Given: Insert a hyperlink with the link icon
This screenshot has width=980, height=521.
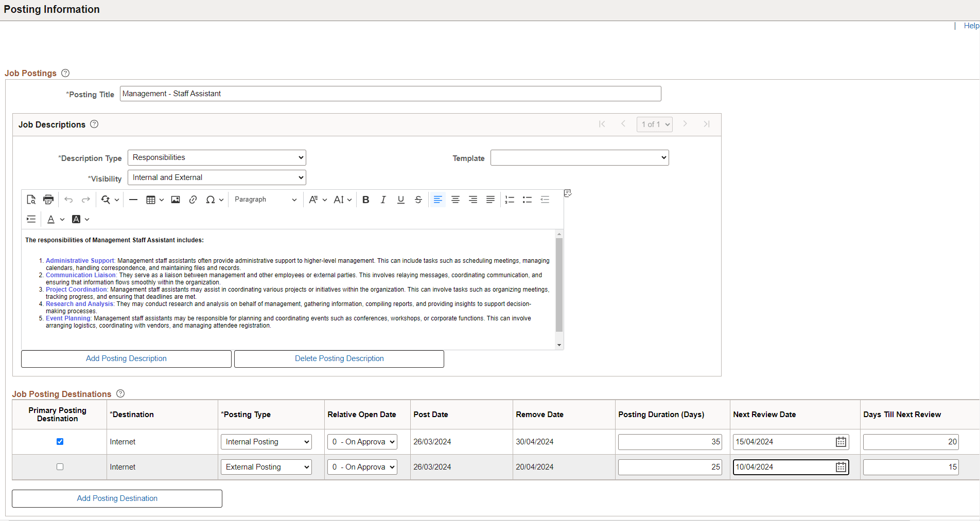Looking at the screenshot, I should point(193,200).
